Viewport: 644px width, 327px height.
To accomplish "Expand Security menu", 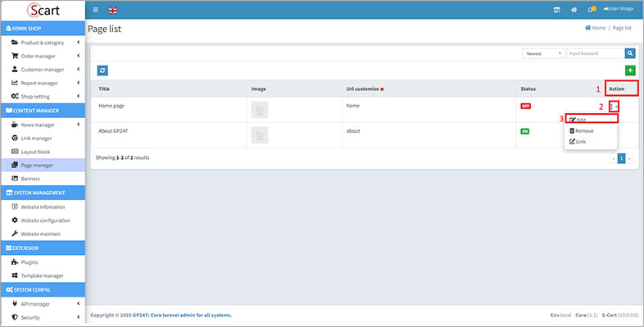I will point(43,317).
